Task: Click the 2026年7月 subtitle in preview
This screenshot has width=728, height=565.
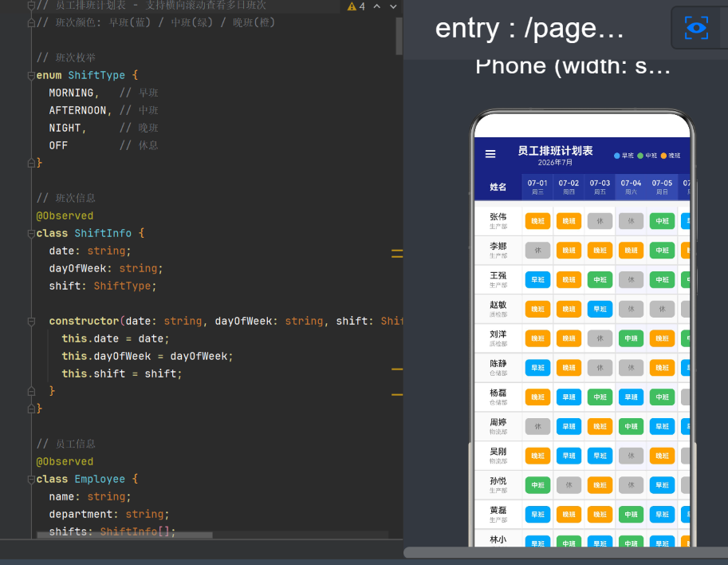Action: pos(555,162)
